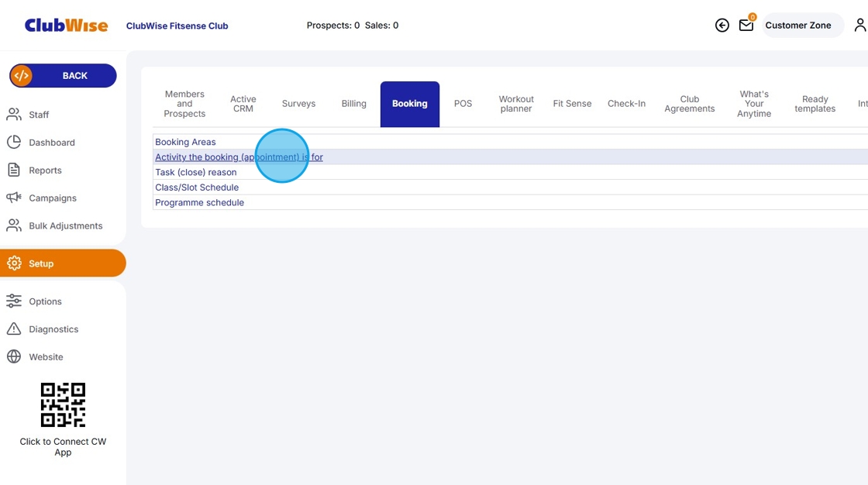Go to Dashboard in the sidebar
Viewport: 868px width, 485px height.
(x=51, y=143)
